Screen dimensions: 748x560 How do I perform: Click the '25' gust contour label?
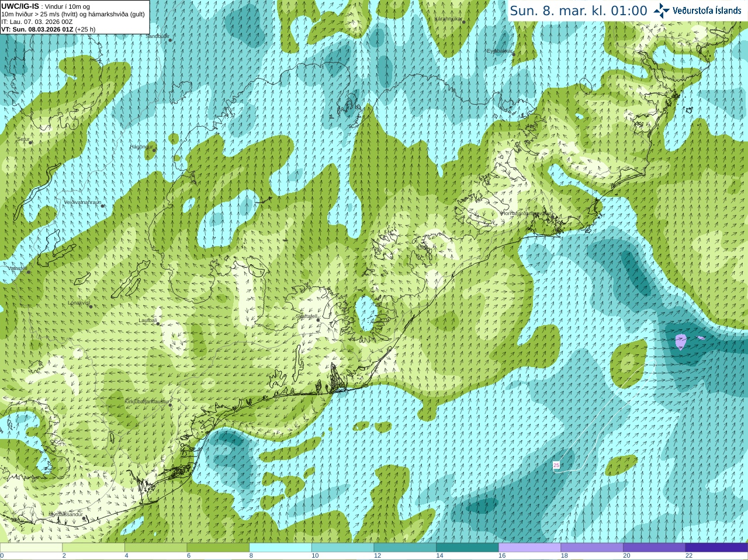(x=556, y=465)
